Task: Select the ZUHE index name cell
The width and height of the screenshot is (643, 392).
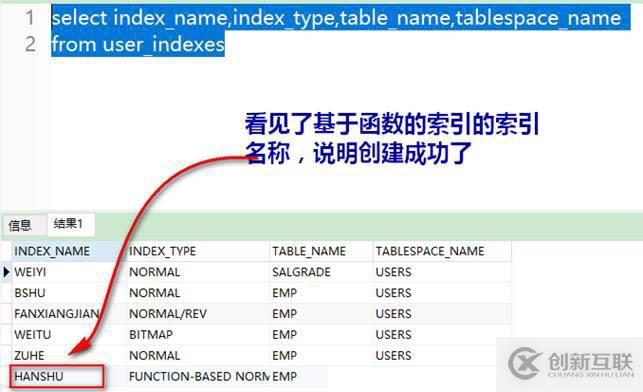Action: (x=69, y=356)
